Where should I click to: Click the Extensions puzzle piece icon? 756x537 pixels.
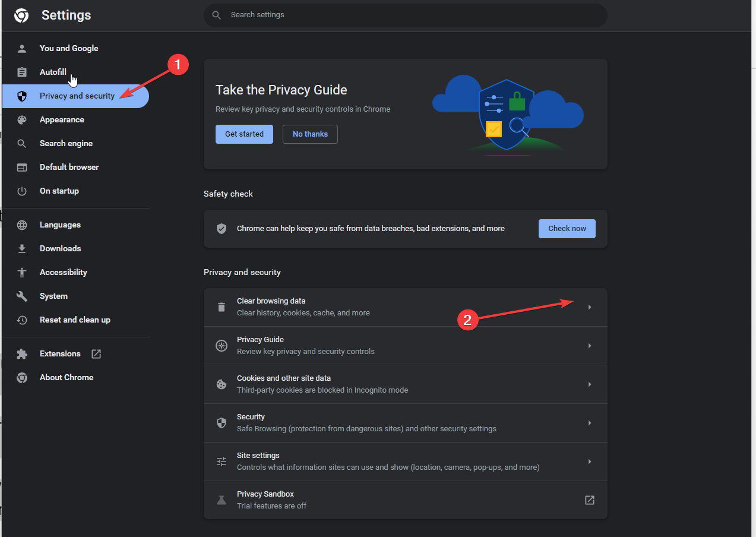(22, 353)
